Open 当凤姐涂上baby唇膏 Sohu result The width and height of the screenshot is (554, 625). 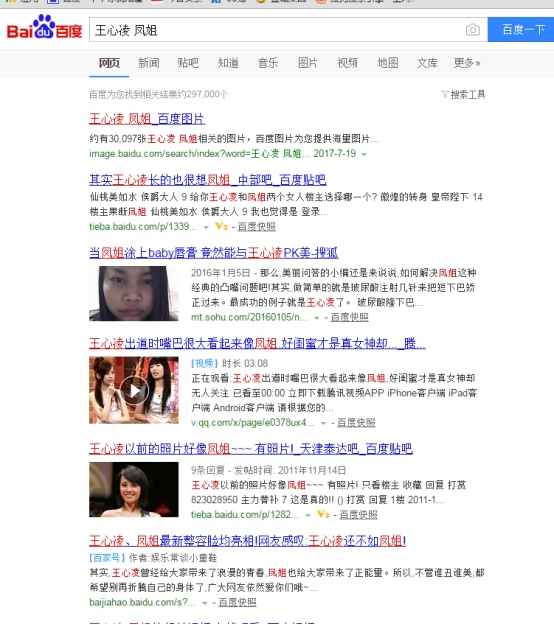(214, 253)
